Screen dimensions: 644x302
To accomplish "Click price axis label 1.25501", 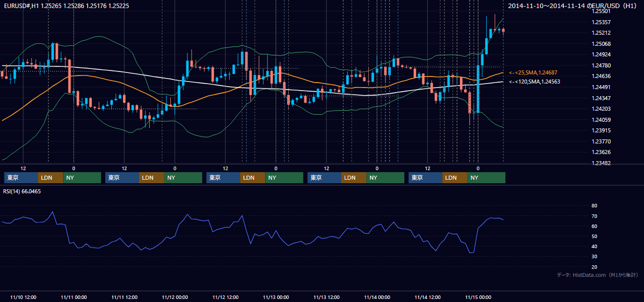I will pyautogui.click(x=601, y=11).
